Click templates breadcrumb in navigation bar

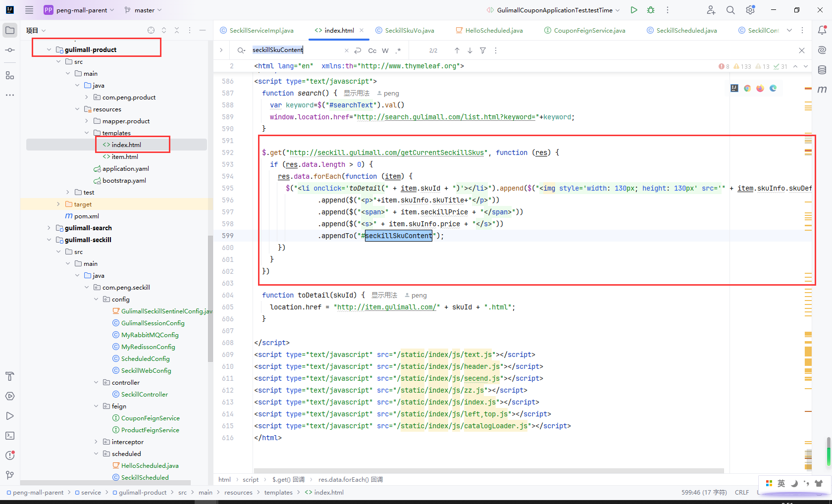pos(278,492)
